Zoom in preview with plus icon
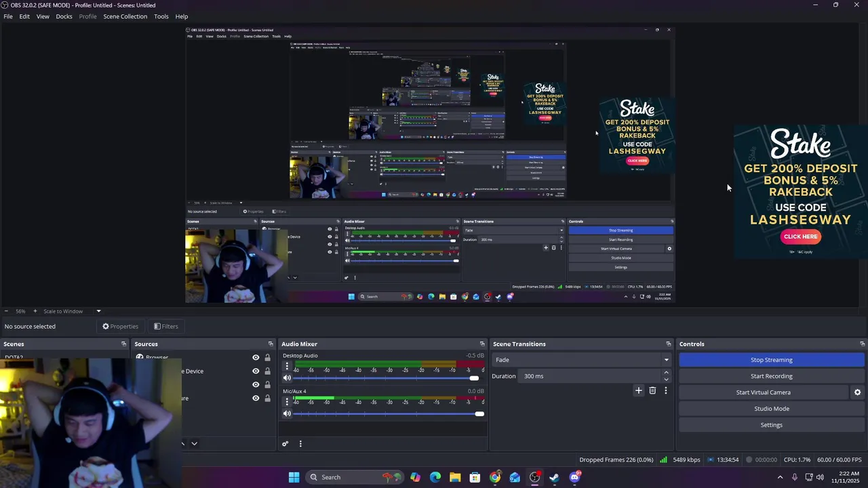868x488 pixels. click(x=35, y=311)
